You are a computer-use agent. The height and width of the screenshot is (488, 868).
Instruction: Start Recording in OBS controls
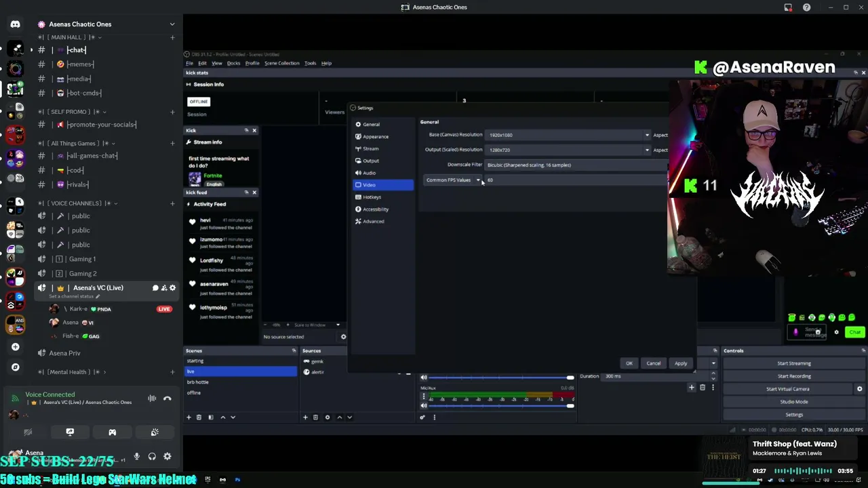(x=794, y=376)
